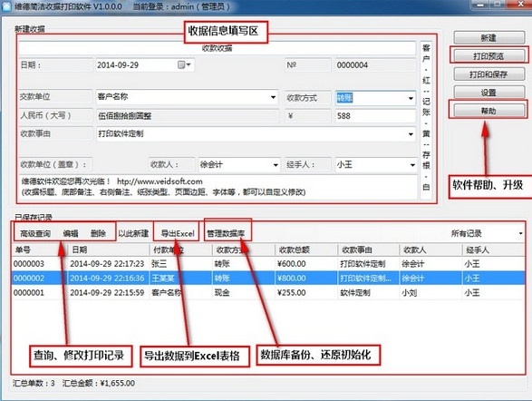Open the date picker calendar icon
Viewport: 532px width, 401px height.
[x=184, y=64]
